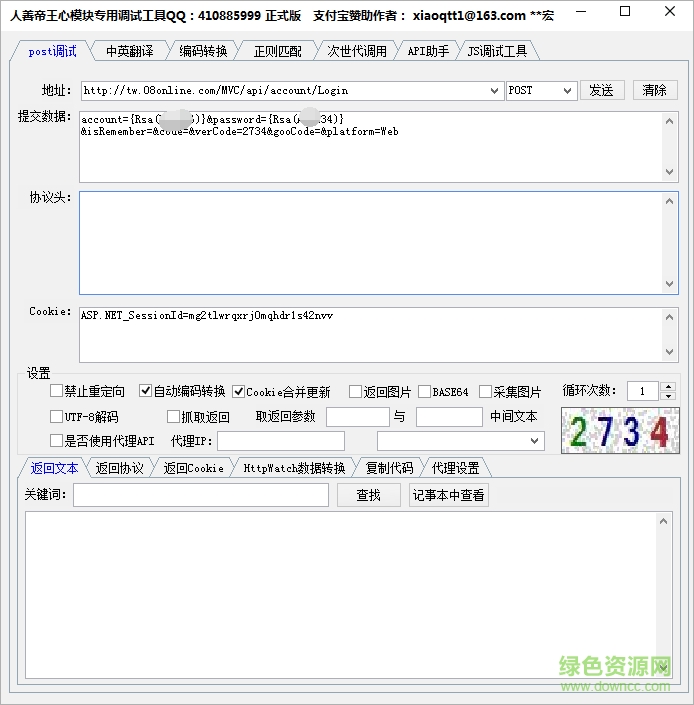Select the 正则匹配 tab
This screenshot has width=694, height=705.
[277, 51]
